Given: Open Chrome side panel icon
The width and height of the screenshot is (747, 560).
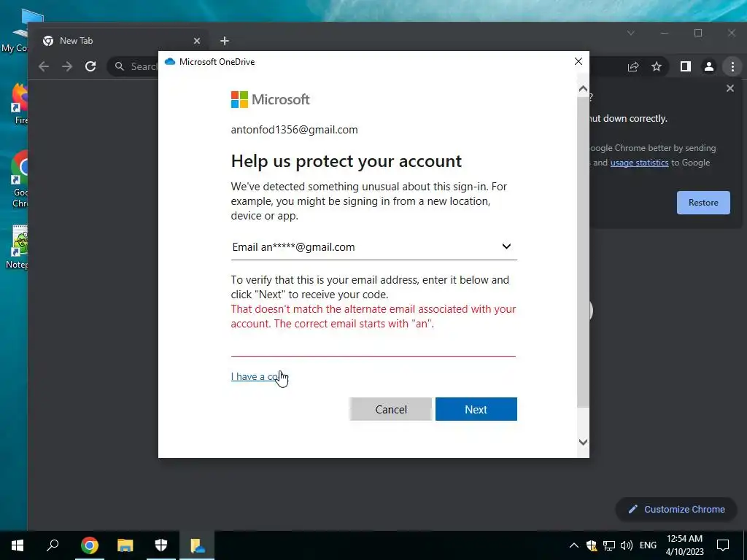Looking at the screenshot, I should click(x=686, y=66).
